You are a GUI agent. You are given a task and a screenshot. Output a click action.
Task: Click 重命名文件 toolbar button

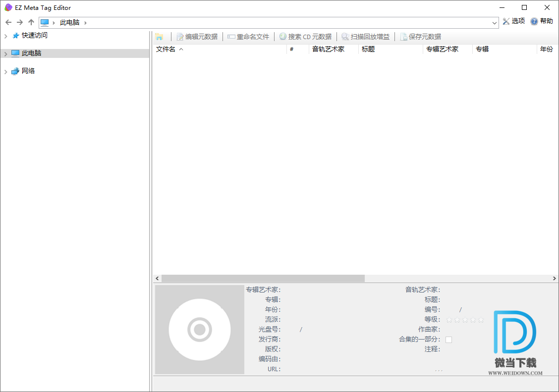pos(248,37)
